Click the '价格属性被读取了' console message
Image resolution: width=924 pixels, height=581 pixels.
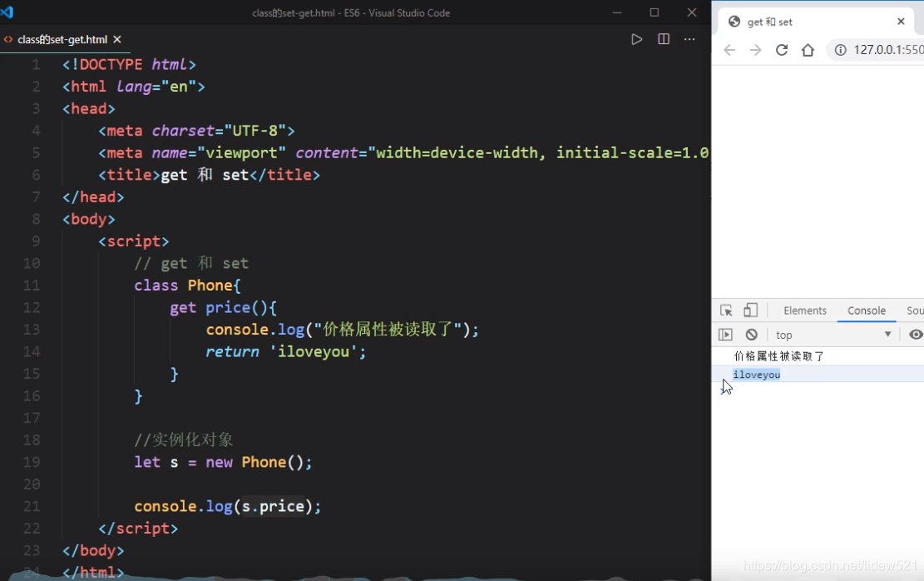[779, 356]
